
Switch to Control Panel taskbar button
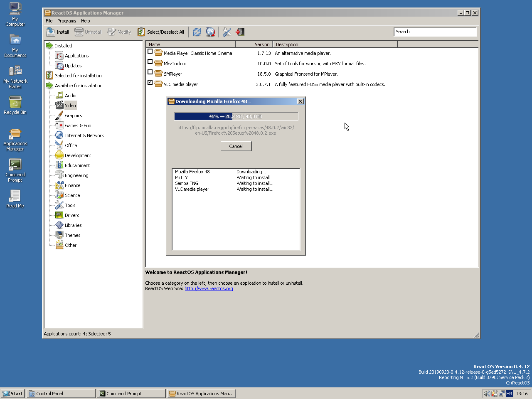click(61, 393)
